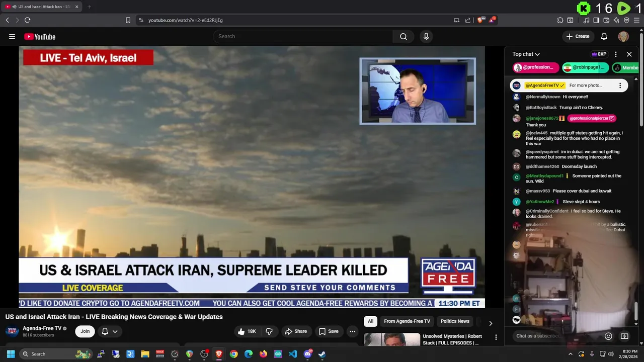Open more actions below the video
The height and width of the screenshot is (362, 644).
(x=352, y=331)
